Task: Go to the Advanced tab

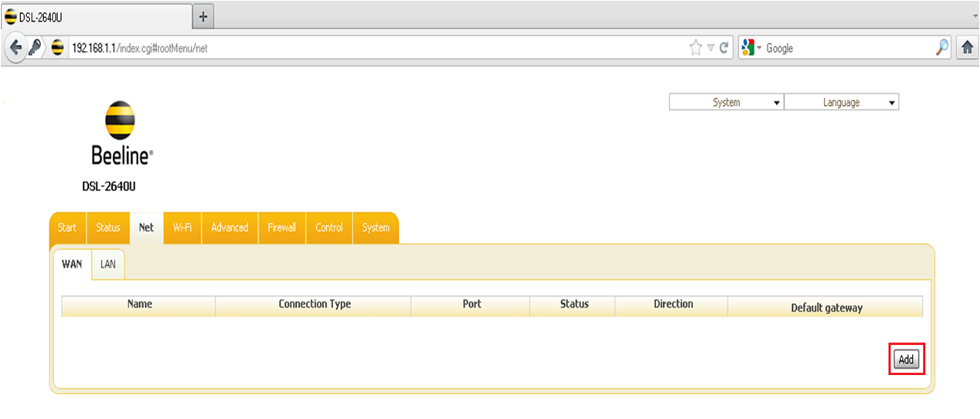Action: [x=230, y=228]
